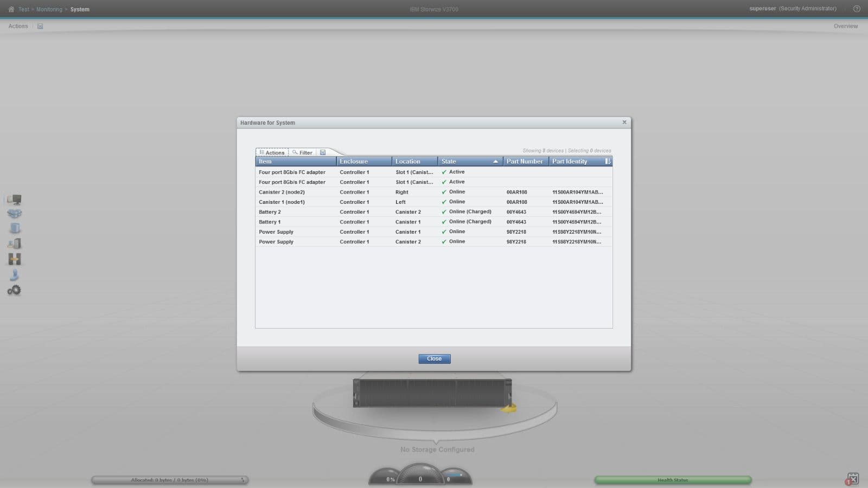Click the help question mark icon
The height and width of the screenshot is (488, 868).
pos(857,9)
